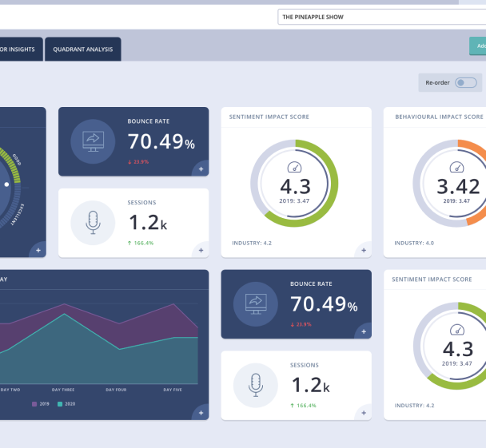Image resolution: width=486 pixels, height=448 pixels.
Task: Click speedometer icon above top 4.3 score
Action: tap(294, 167)
